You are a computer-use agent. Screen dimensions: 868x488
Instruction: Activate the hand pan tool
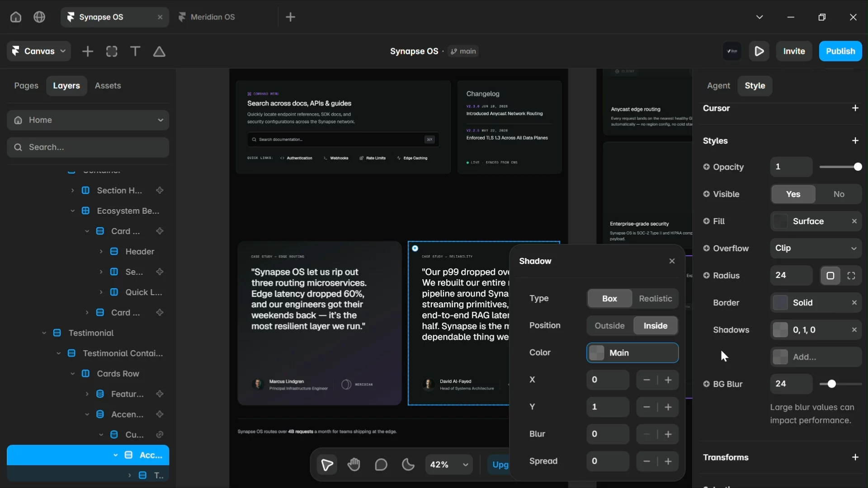[x=354, y=465]
